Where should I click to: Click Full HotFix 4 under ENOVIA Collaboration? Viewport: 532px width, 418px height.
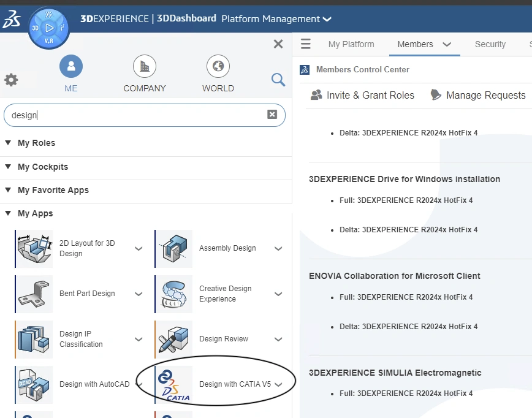[x=406, y=297]
